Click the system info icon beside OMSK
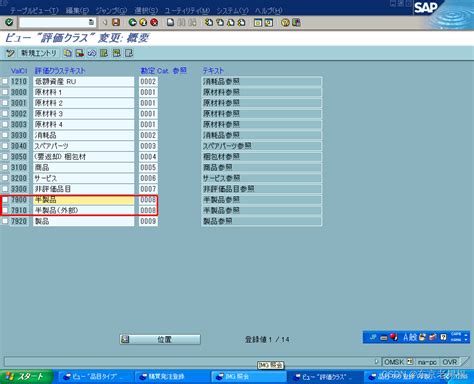The image size is (474, 384). point(410,362)
